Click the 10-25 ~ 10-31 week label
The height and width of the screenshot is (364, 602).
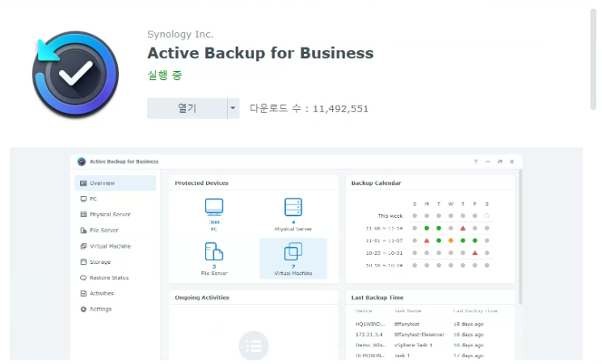[384, 253]
